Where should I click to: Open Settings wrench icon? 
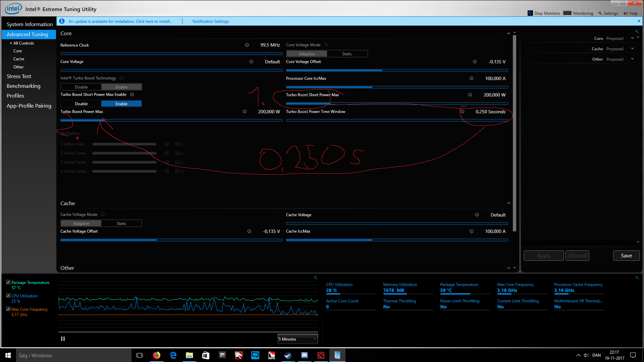click(600, 13)
